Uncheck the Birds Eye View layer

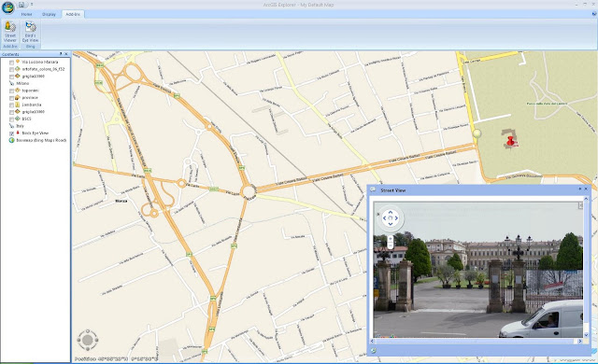pyautogui.click(x=11, y=133)
